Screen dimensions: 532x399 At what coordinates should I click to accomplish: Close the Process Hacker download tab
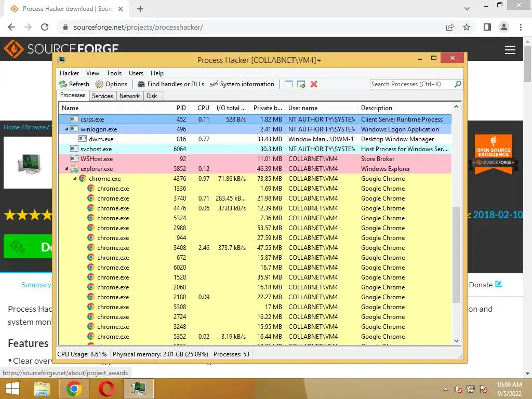121,9
